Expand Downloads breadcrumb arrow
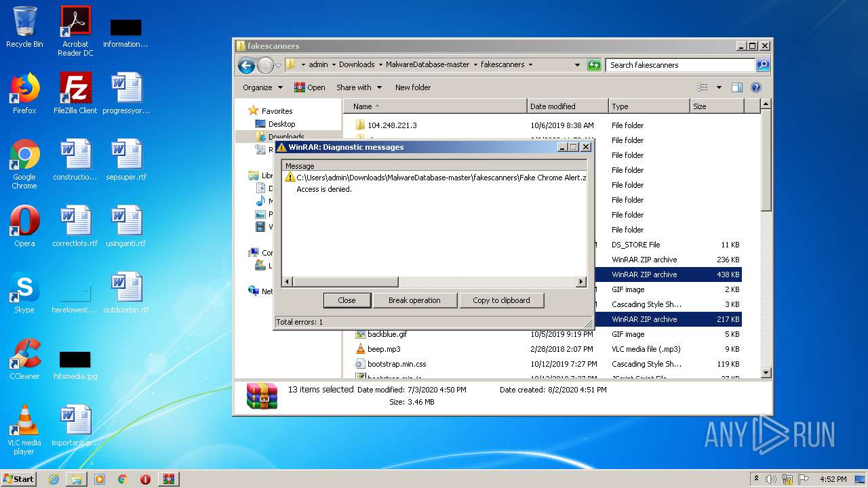Screen dimensions: 868x488 380,65
